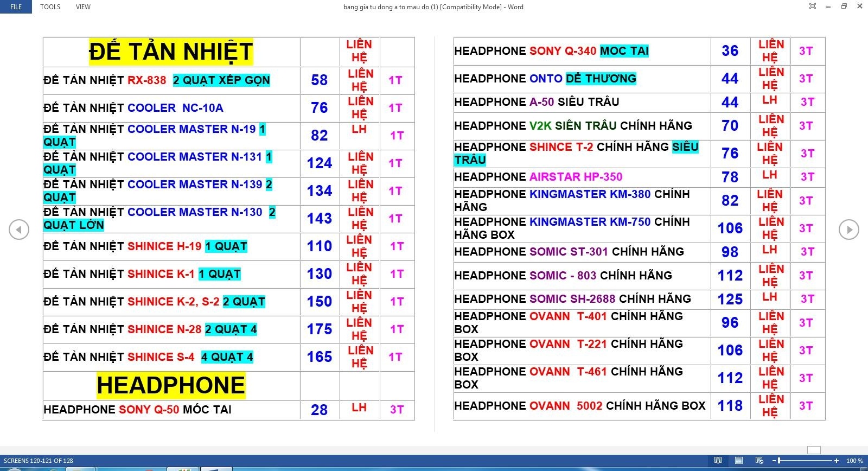Click the ĐẾ TẢN NHIỆT yellow heading
This screenshot has height=471, width=868.
click(171, 52)
